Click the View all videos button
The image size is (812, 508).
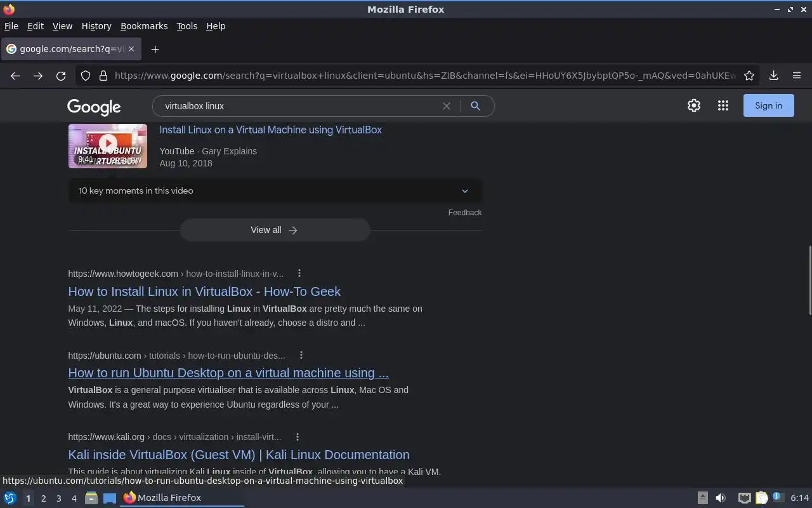[275, 230]
